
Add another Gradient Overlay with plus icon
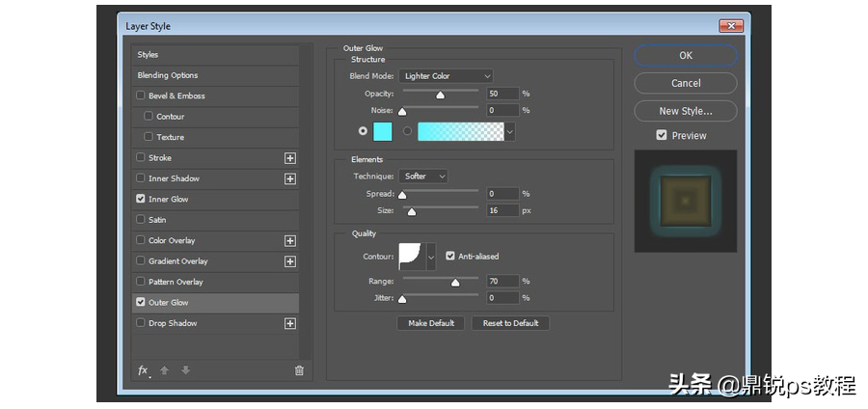pyautogui.click(x=290, y=261)
